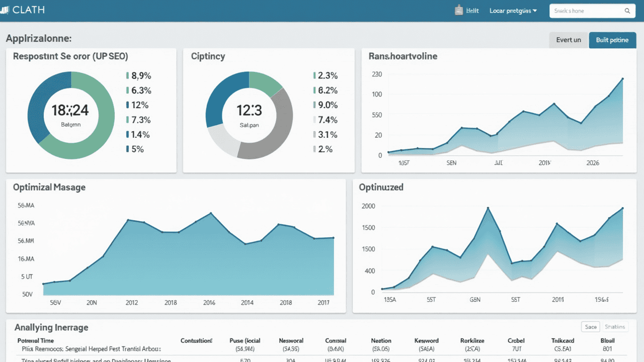Click the 7.4% legend entry
This screenshot has width=644, height=362.
[325, 120]
